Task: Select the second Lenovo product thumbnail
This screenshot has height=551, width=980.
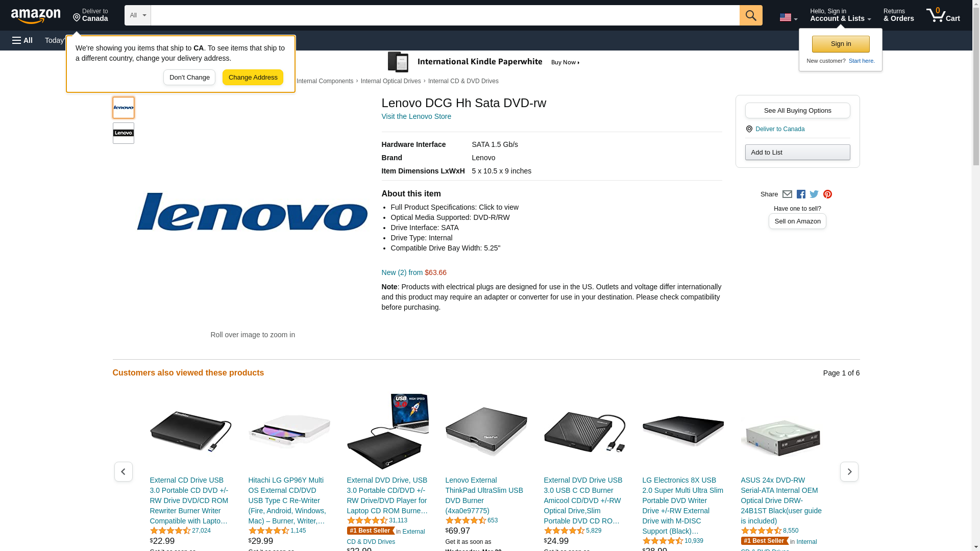Action: point(124,133)
